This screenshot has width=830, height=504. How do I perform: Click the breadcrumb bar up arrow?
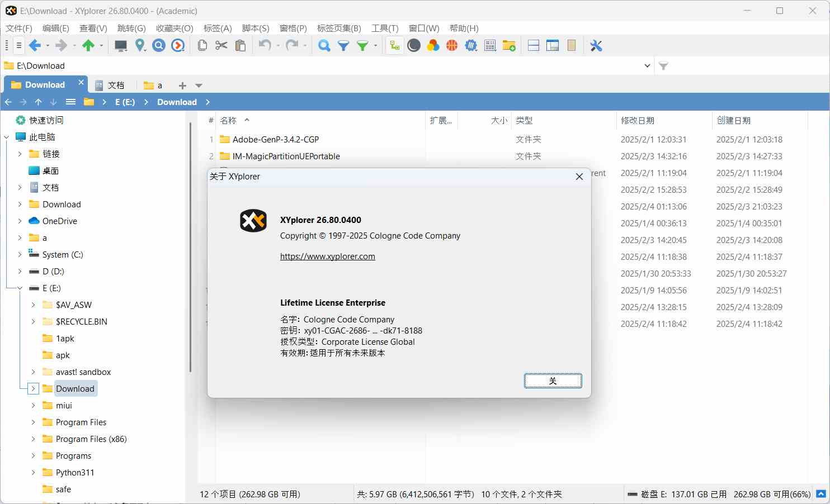click(x=38, y=102)
